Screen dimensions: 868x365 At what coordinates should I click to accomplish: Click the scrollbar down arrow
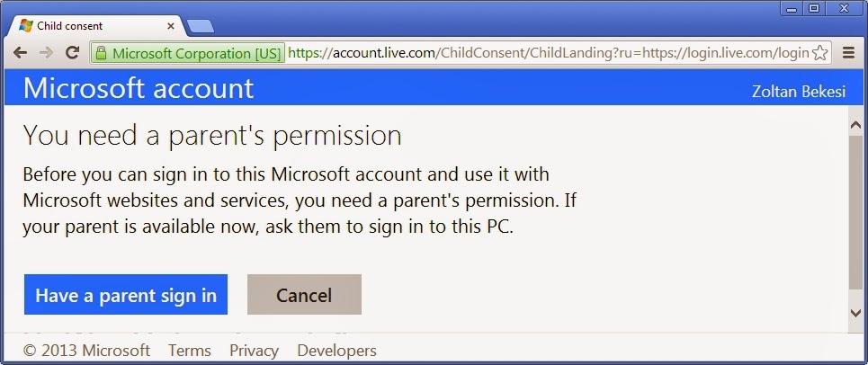(855, 312)
